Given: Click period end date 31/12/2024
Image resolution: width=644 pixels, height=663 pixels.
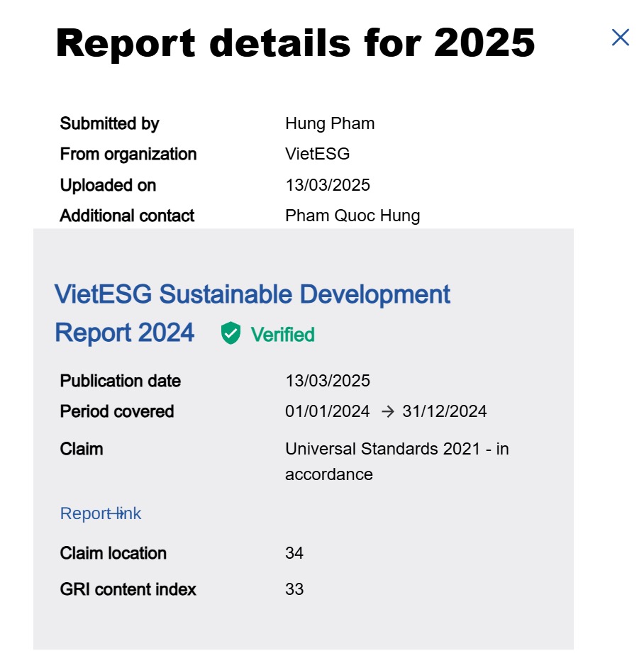Looking at the screenshot, I should [x=444, y=411].
